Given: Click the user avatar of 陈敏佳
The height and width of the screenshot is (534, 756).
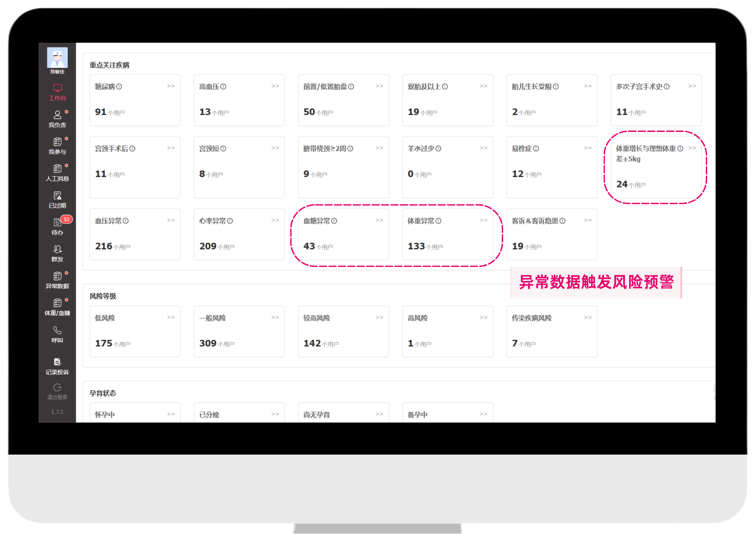Looking at the screenshot, I should click(x=57, y=58).
